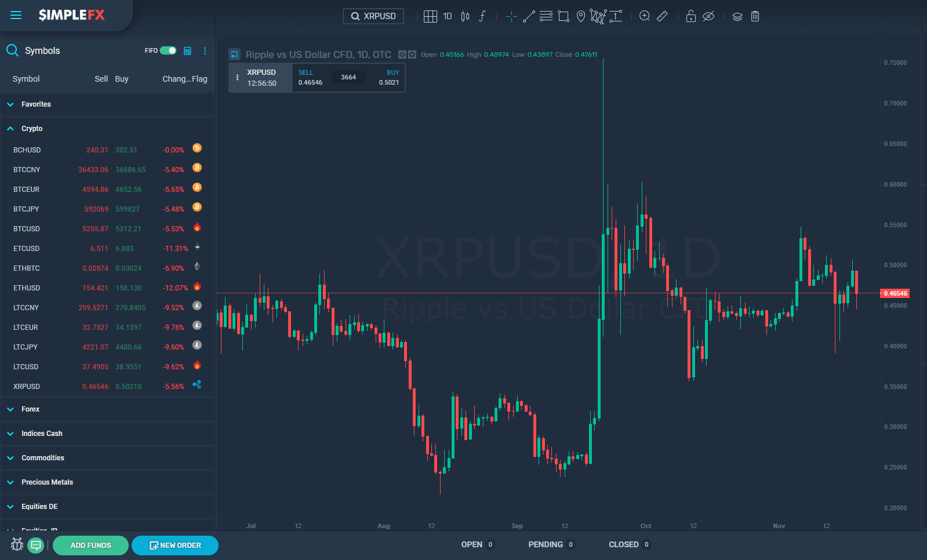This screenshot has height=560, width=927.
Task: Toggle the drawings lock
Action: (x=691, y=16)
